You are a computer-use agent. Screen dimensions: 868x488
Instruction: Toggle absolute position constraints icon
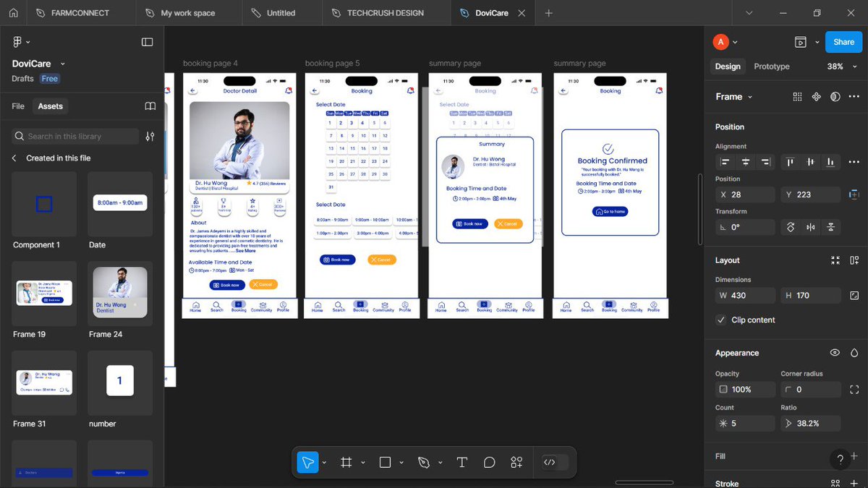(854, 194)
